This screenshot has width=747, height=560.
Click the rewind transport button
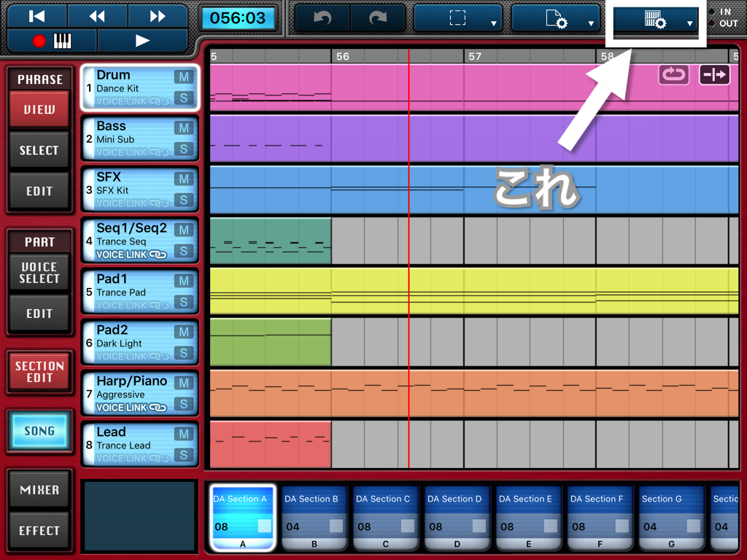coord(97,16)
